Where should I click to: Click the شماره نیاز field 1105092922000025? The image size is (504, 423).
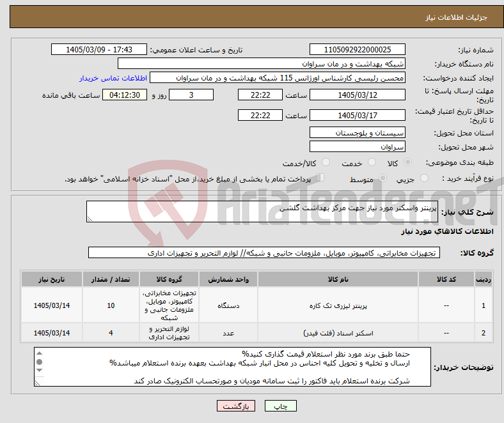(357, 49)
